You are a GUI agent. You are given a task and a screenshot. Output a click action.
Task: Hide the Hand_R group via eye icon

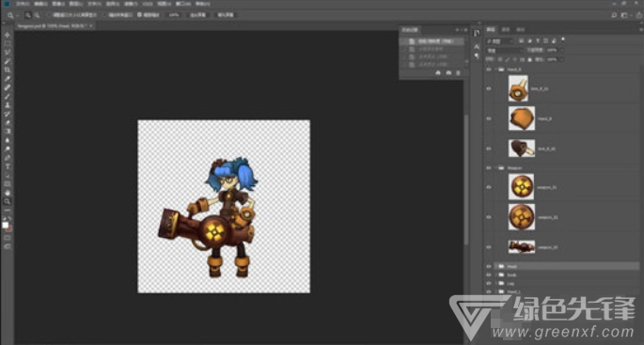pos(489,70)
